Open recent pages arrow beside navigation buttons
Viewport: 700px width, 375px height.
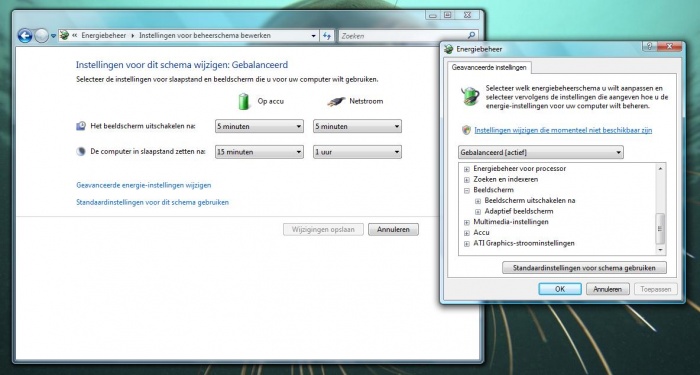pos(53,36)
